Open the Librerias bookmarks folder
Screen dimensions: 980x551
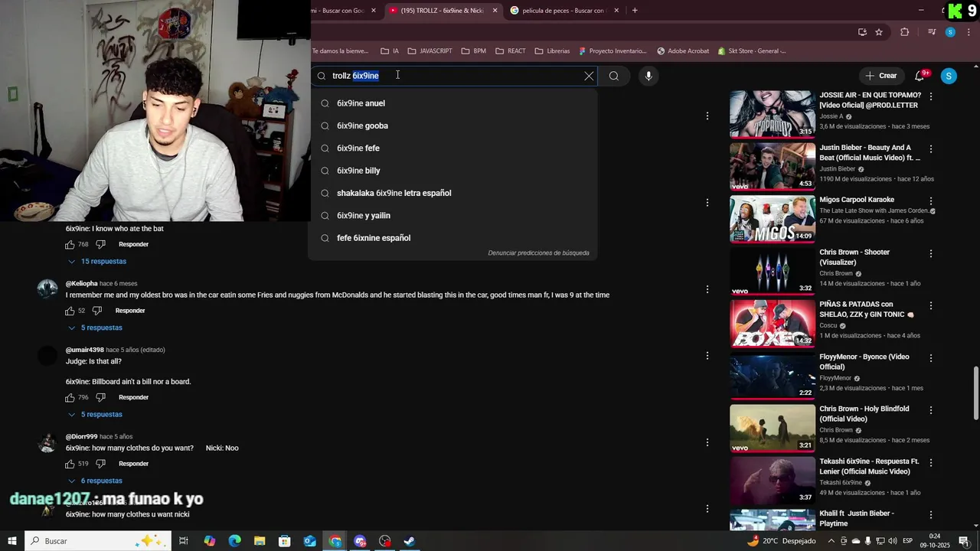click(552, 51)
